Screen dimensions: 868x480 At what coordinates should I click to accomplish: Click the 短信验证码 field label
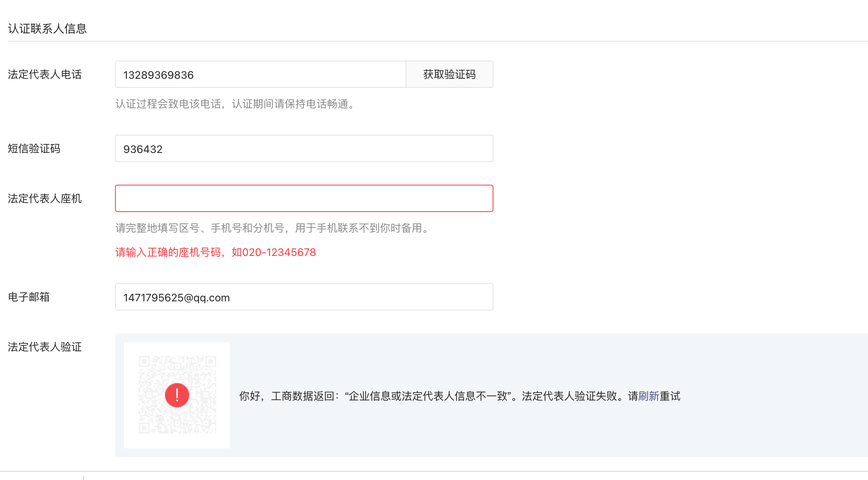[x=34, y=149]
